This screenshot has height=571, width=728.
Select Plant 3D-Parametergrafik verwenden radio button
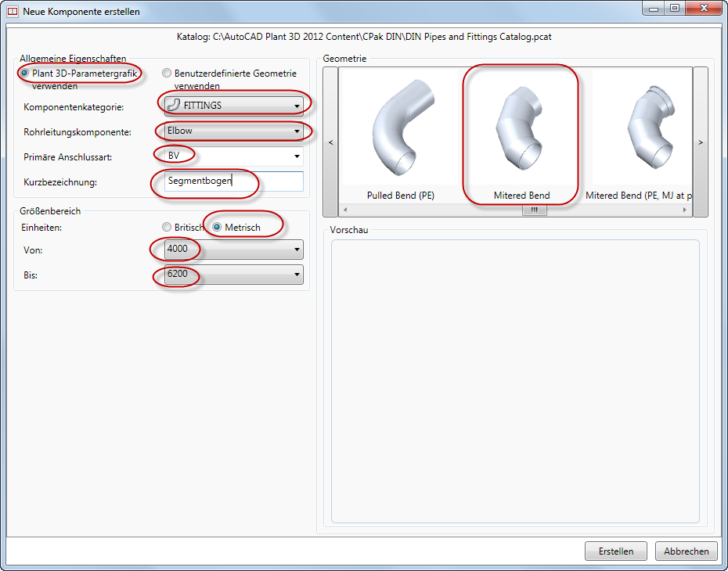[24, 74]
